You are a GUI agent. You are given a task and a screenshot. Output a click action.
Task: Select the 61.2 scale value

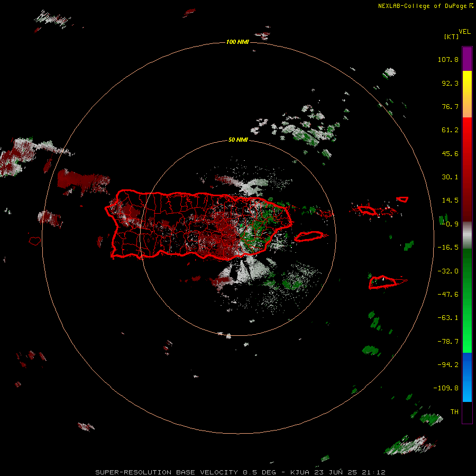[450, 130]
